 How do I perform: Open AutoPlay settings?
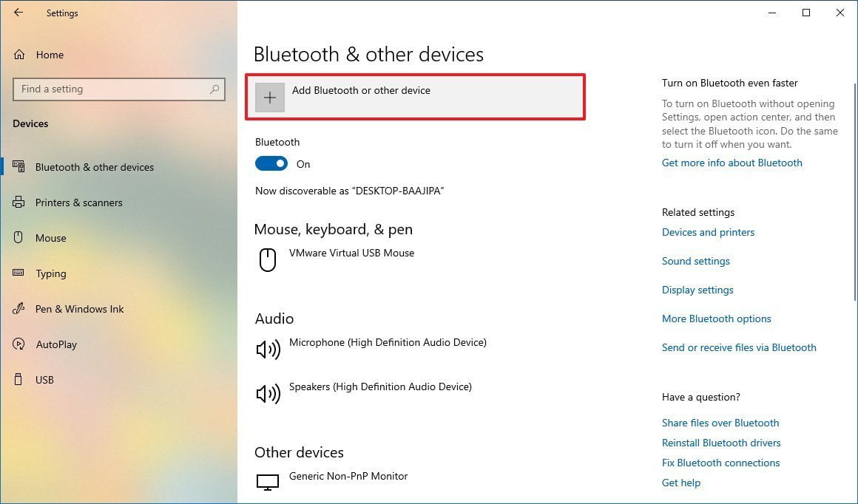coord(57,344)
